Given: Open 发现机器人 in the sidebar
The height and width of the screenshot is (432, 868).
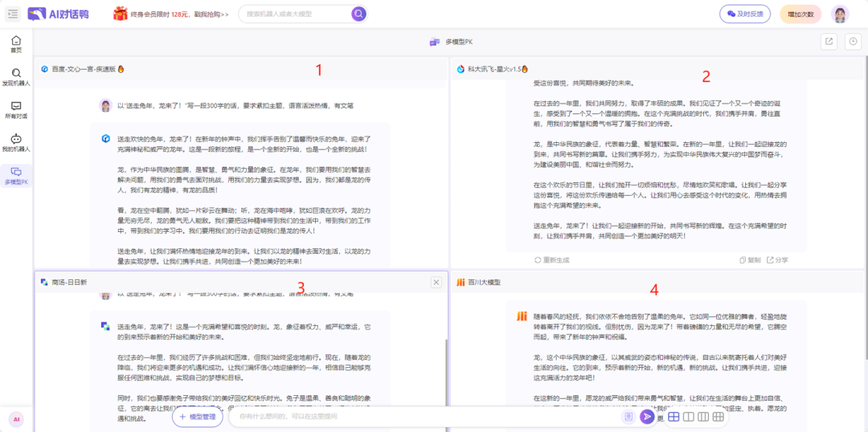Looking at the screenshot, I should (16, 77).
